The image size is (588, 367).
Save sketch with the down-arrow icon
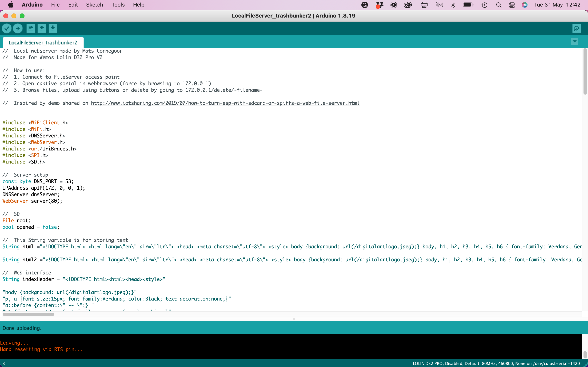[x=53, y=28]
